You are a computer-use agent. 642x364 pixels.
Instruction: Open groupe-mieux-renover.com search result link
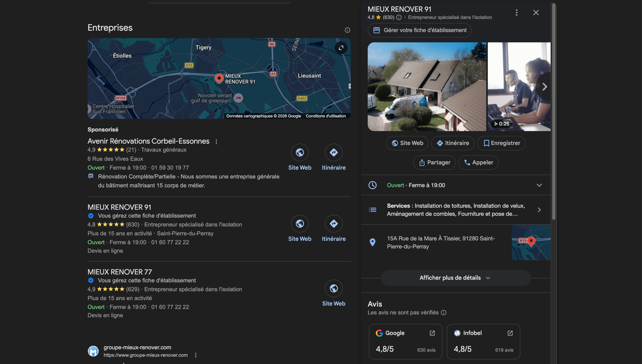(x=137, y=351)
